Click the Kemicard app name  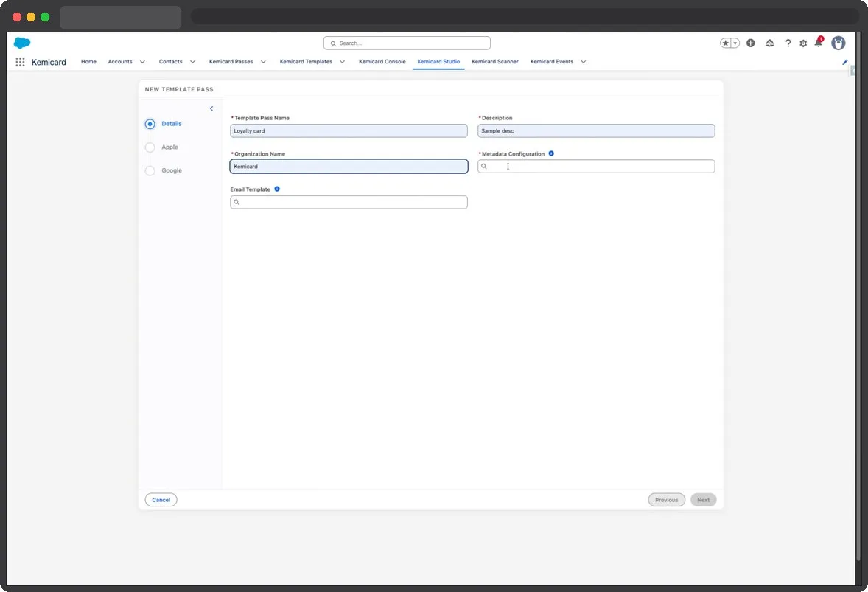click(x=49, y=62)
